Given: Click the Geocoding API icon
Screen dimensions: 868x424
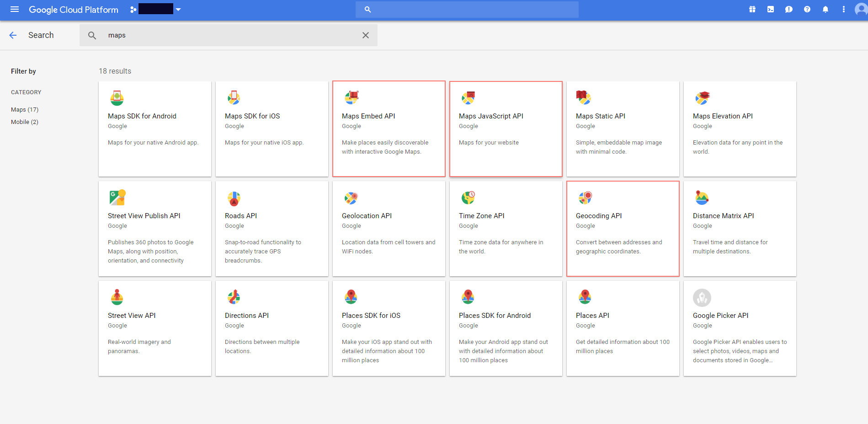Looking at the screenshot, I should point(585,198).
